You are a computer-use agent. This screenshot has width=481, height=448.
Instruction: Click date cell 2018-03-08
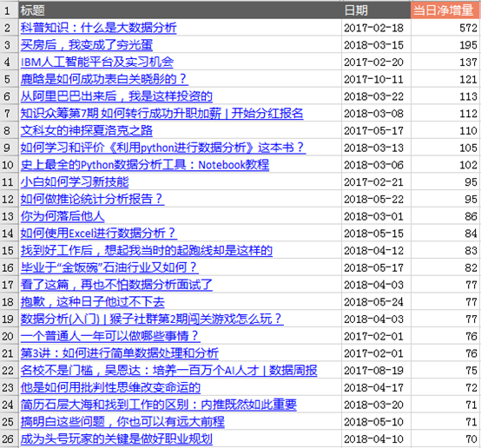click(376, 114)
